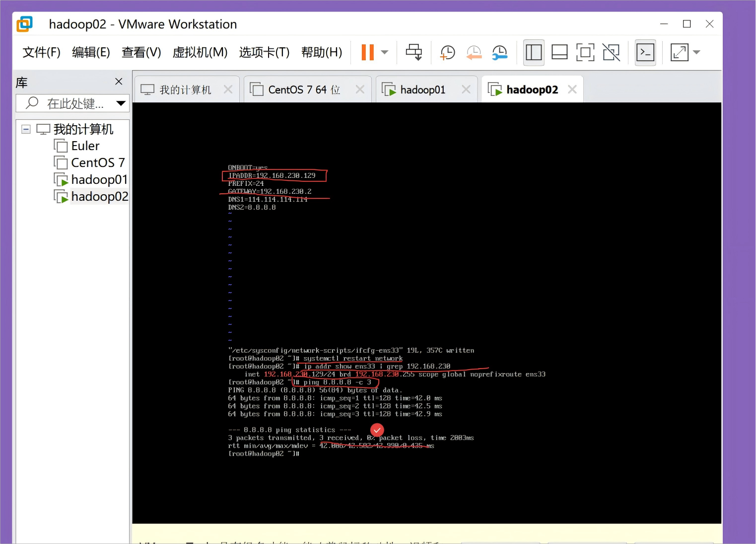Open the 查看(V) menu
Screen dimensions: 756x544
[x=141, y=52]
